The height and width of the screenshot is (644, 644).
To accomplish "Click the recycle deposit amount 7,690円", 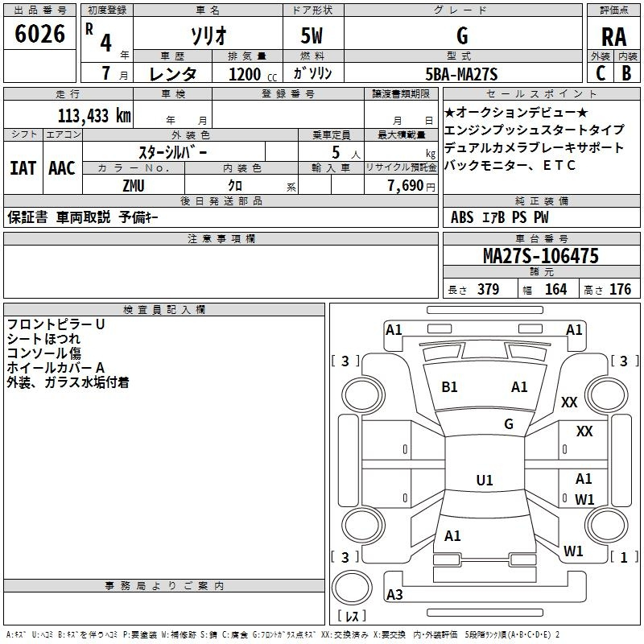I will coord(411,186).
